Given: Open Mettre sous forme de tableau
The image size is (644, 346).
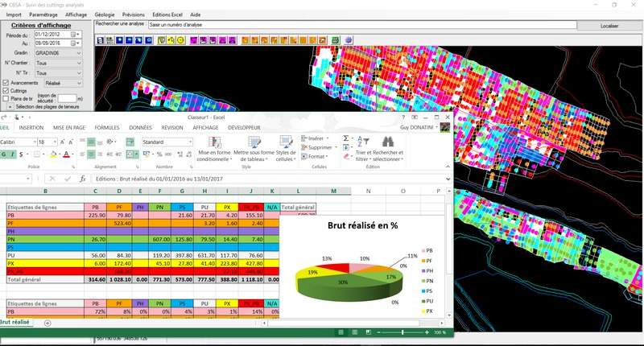Looking at the screenshot, I should click(254, 149).
